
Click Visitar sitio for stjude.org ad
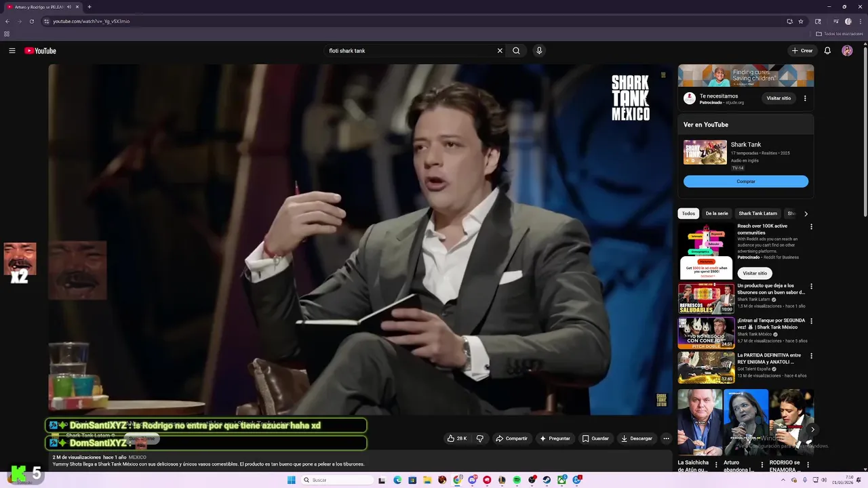[x=778, y=98]
